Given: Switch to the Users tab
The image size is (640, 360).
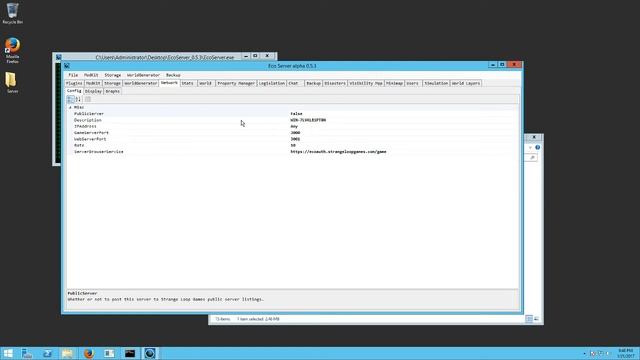Looking at the screenshot, I should click(413, 83).
